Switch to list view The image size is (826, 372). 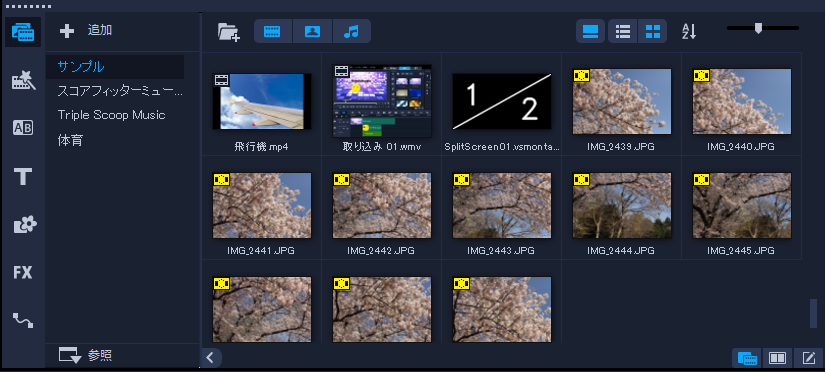[623, 31]
